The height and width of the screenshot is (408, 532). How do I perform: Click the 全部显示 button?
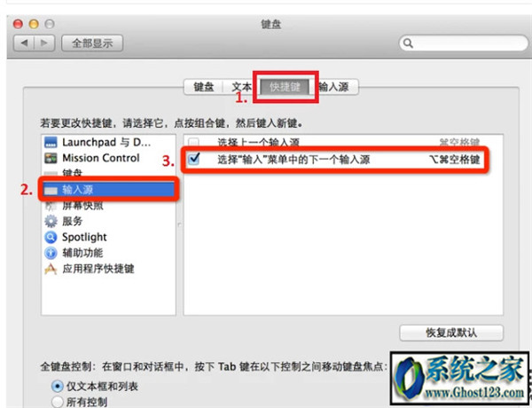[x=92, y=43]
